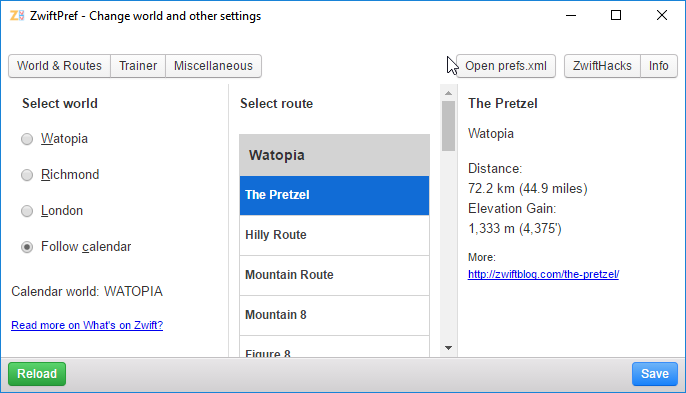
Task: Minimize the ZwiftPref window
Action: click(x=571, y=15)
